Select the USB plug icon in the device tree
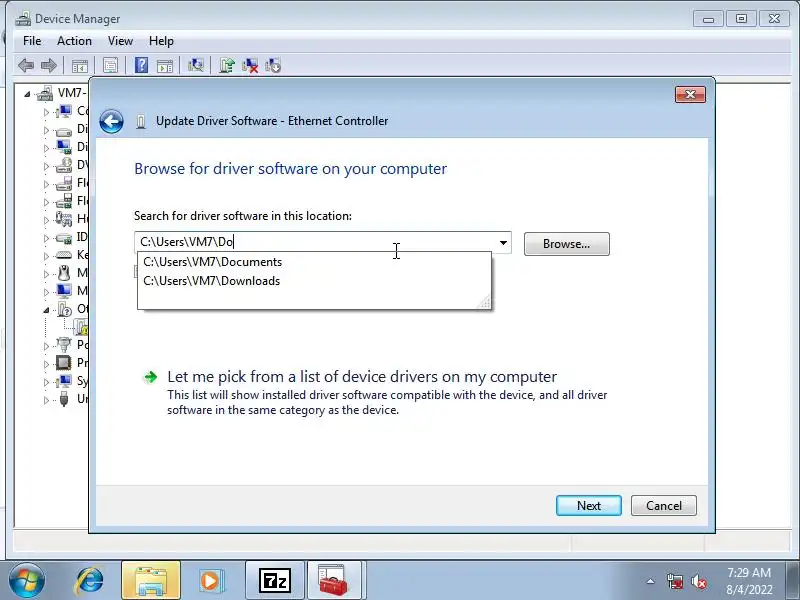Screen dimensions: 800x600 [64, 398]
